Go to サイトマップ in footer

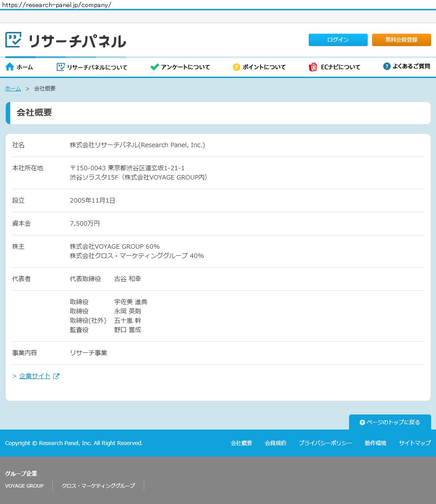coord(414,443)
